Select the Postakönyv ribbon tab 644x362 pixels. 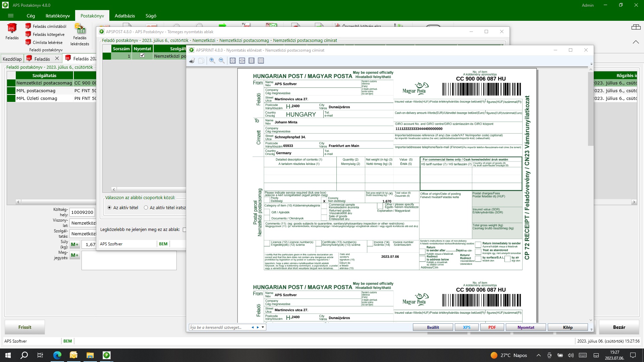pyautogui.click(x=92, y=16)
